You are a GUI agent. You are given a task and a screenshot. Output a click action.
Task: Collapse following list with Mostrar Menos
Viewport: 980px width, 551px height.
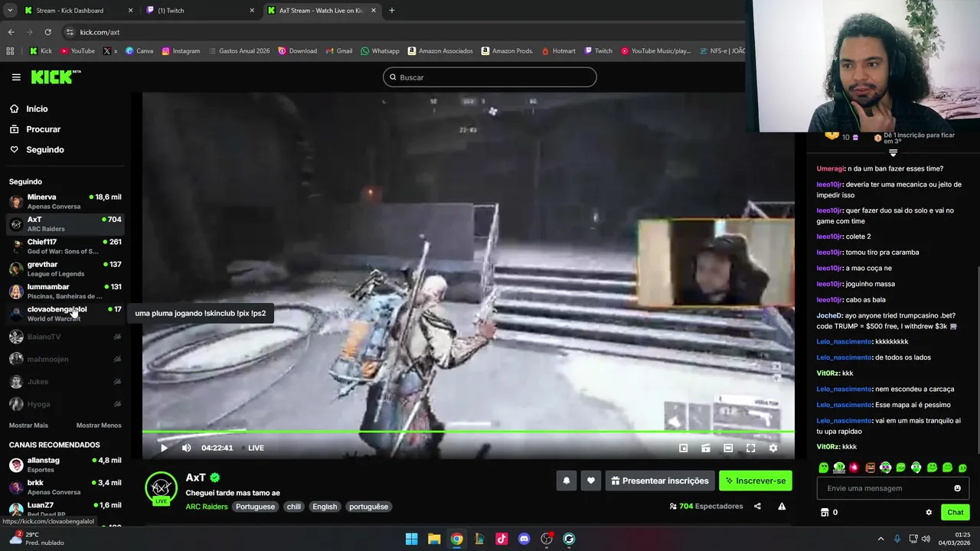pyautogui.click(x=99, y=425)
